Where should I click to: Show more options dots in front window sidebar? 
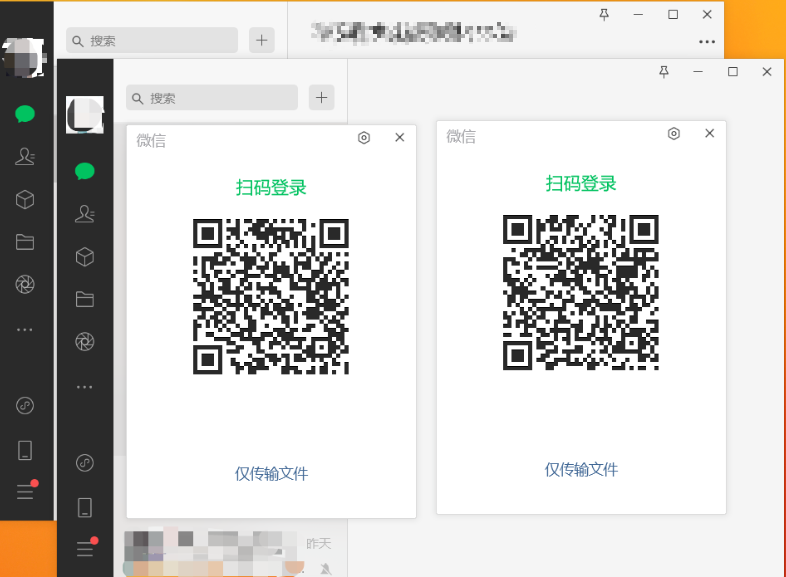click(x=85, y=387)
